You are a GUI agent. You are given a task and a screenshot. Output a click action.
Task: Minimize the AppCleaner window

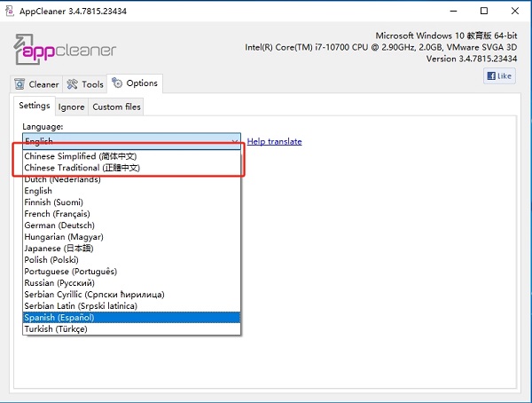tap(453, 11)
